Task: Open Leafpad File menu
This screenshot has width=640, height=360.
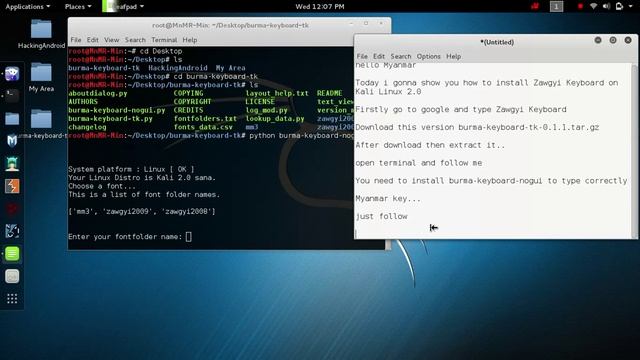Action: click(x=362, y=56)
